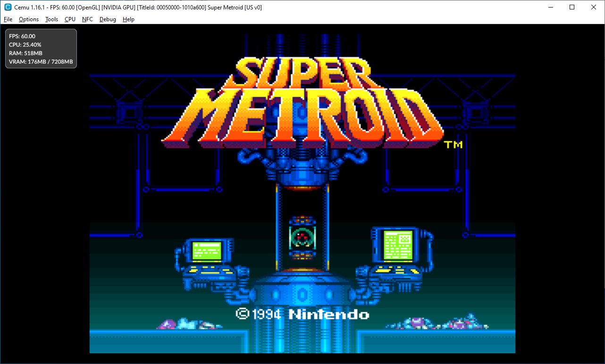The height and width of the screenshot is (364, 605).
Task: Minimize the Cemu window
Action: [551, 7]
